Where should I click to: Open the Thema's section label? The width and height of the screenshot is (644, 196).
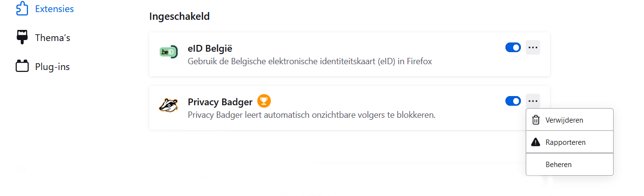point(53,38)
